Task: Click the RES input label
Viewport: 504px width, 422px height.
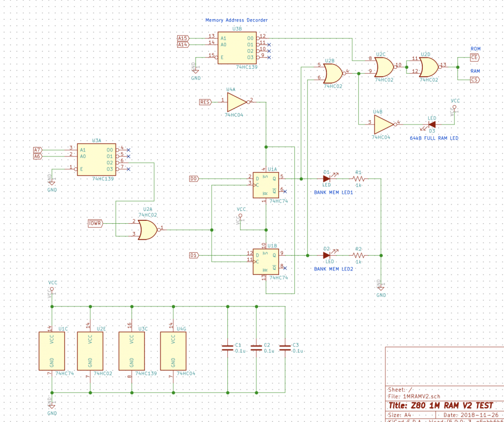Action: pyautogui.click(x=205, y=102)
